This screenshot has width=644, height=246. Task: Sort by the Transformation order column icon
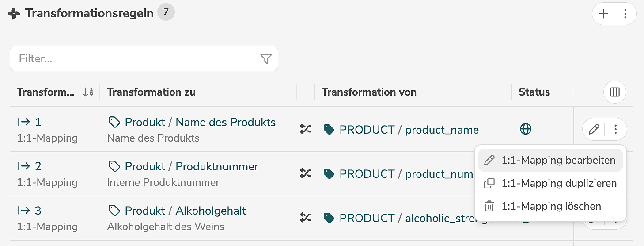pyautogui.click(x=88, y=92)
